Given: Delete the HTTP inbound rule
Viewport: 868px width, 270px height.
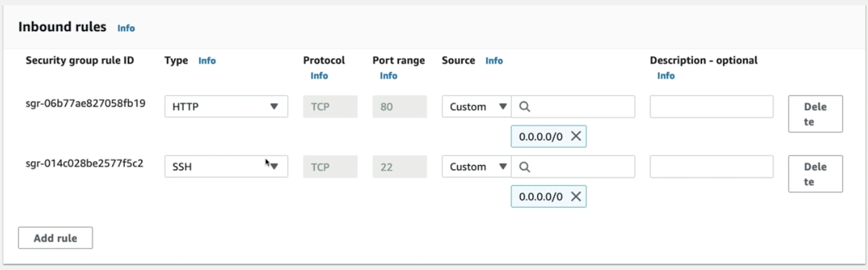Looking at the screenshot, I should point(815,114).
